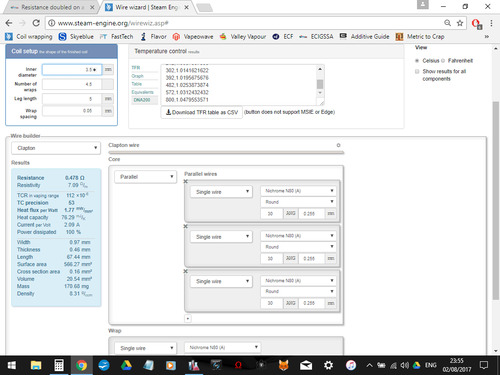This screenshot has height=375, width=500.
Task: Select the Celsius radio button
Action: 417,61
